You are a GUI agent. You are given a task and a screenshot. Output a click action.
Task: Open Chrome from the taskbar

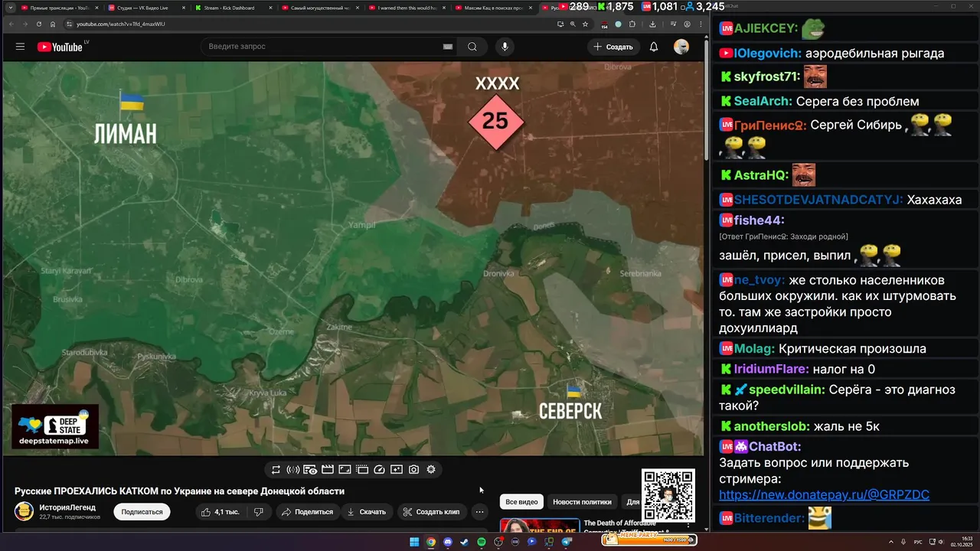coord(431,542)
